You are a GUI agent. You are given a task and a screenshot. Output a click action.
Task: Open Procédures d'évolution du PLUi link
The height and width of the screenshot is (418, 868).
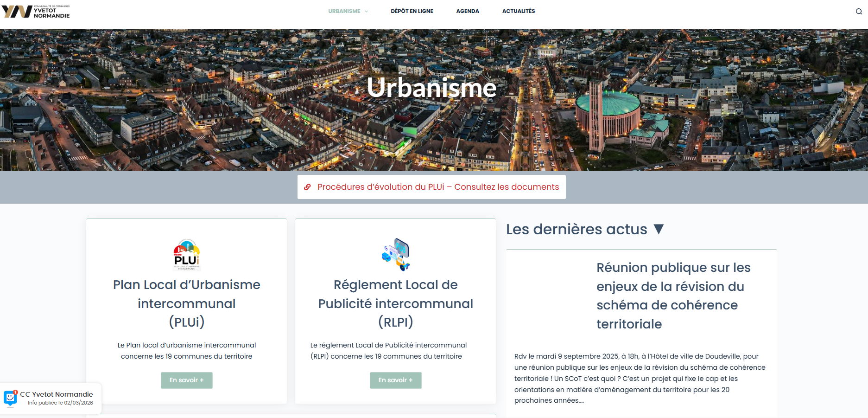coord(437,187)
